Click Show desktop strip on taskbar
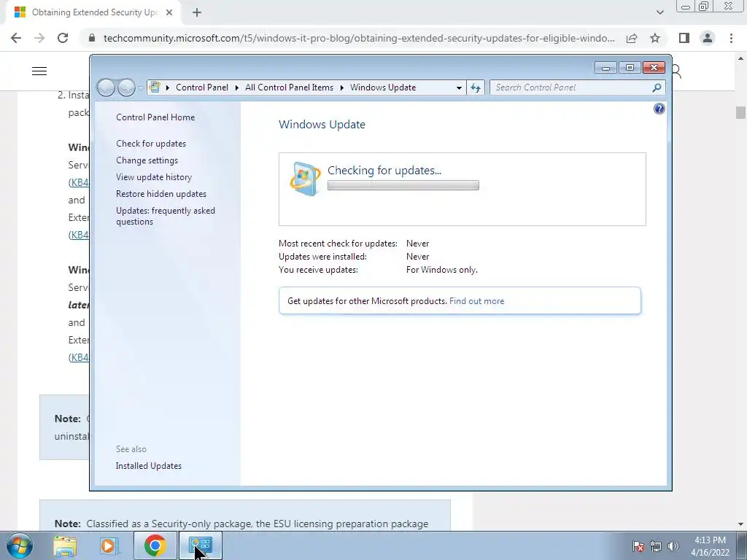Viewport: 747px width, 560px height. click(743, 545)
